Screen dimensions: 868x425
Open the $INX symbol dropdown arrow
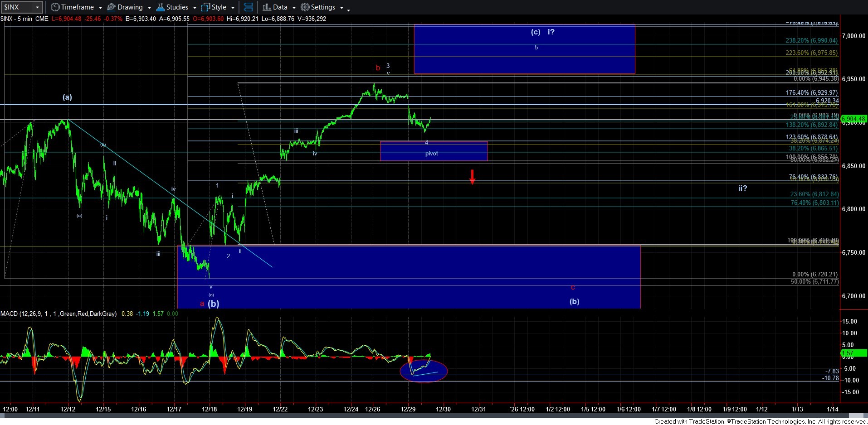(x=38, y=7)
